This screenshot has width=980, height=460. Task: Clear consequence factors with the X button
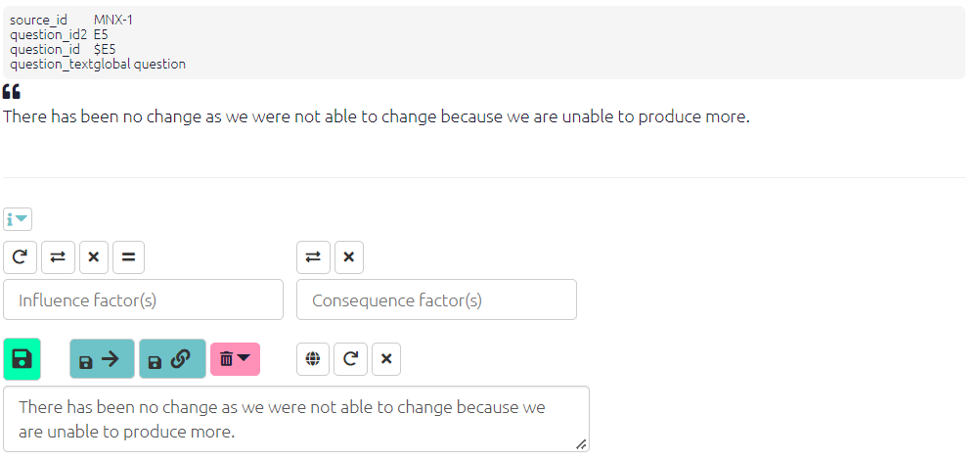click(x=349, y=257)
